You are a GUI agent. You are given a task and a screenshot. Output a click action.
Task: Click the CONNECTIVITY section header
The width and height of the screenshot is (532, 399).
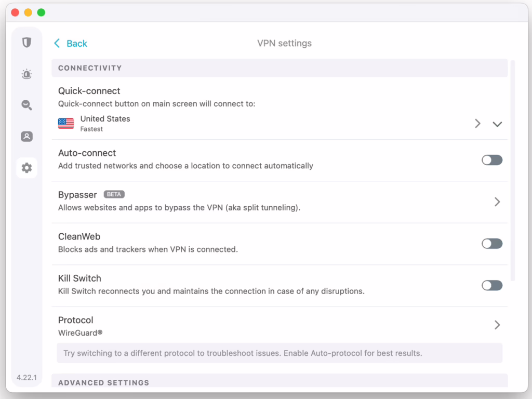(x=280, y=68)
